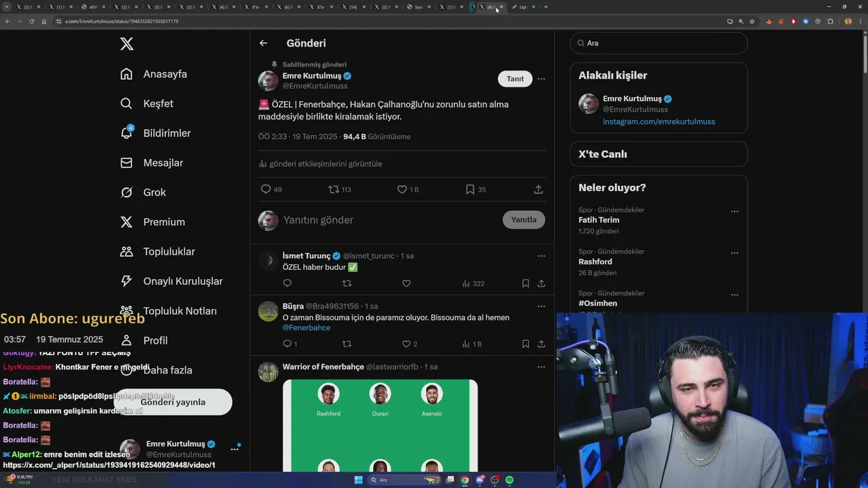Open instagram.com/emrekurtulmuss link
The width and height of the screenshot is (868, 488).
tap(659, 122)
